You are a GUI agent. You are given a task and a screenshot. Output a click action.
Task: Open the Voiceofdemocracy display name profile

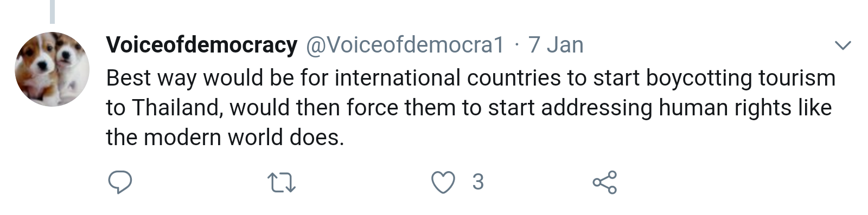pyautogui.click(x=202, y=45)
